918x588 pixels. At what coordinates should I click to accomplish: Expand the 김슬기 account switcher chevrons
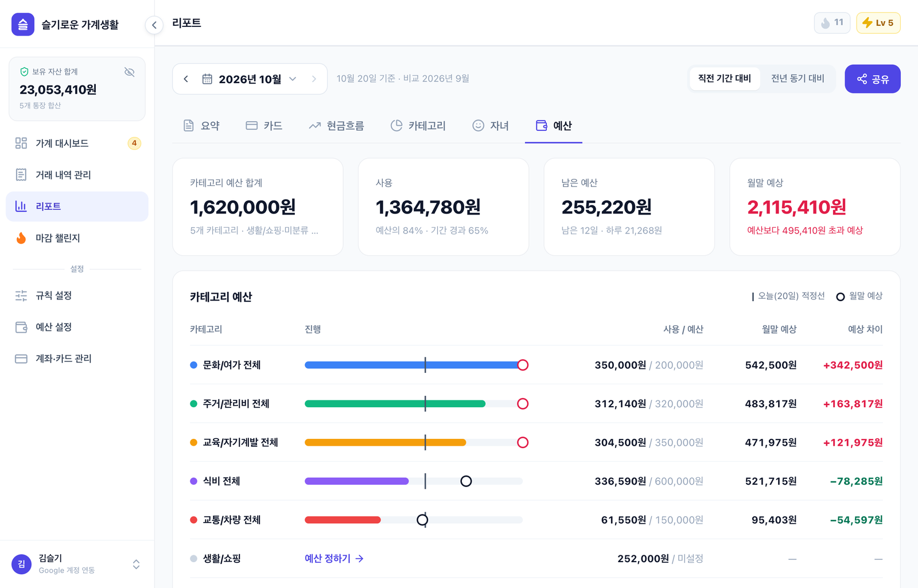(x=136, y=564)
